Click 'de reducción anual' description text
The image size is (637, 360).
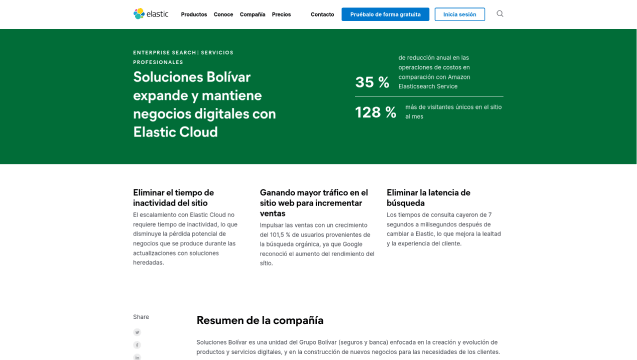tap(434, 72)
